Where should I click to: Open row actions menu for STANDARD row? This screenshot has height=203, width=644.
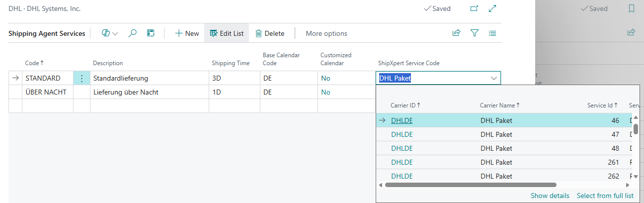pyautogui.click(x=81, y=78)
